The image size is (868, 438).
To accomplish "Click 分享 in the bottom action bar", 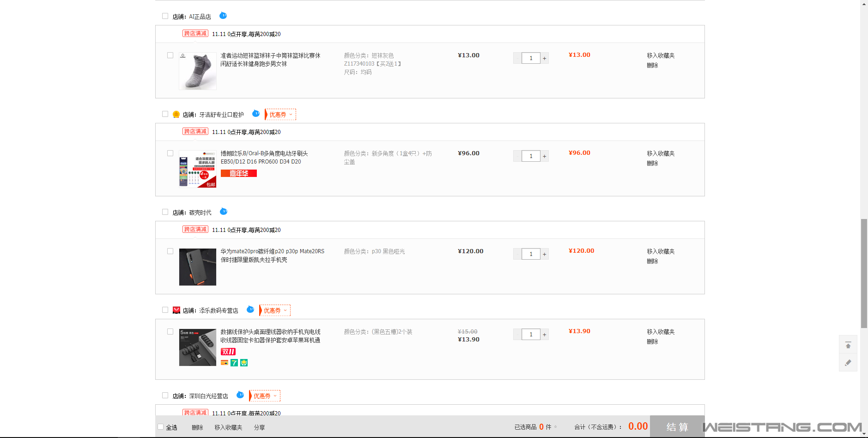I will click(259, 427).
